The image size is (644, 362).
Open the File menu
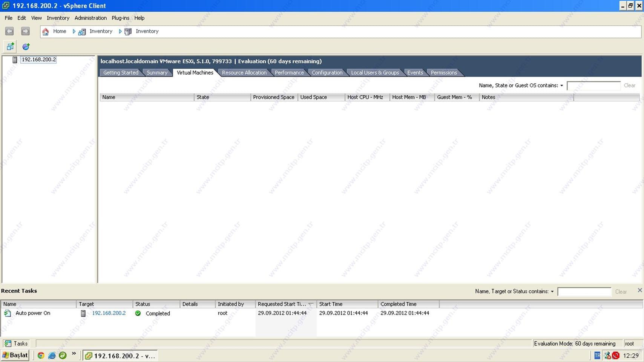(8, 18)
